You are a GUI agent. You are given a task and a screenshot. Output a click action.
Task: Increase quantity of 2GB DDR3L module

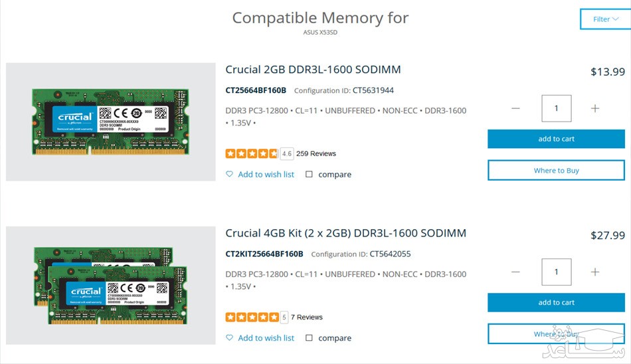pos(595,108)
